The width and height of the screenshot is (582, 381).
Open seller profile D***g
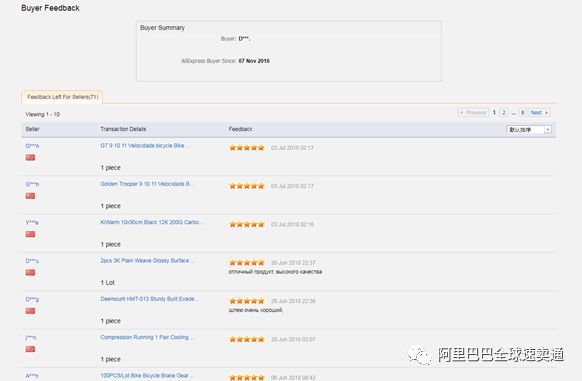pyautogui.click(x=32, y=299)
